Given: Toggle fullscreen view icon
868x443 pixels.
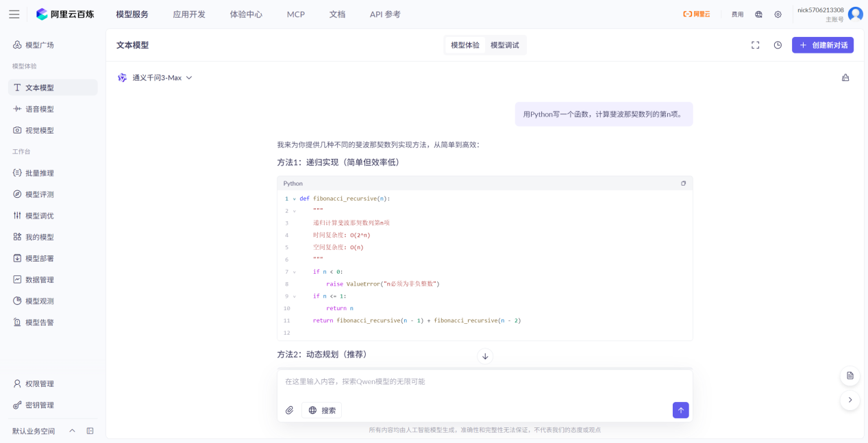Looking at the screenshot, I should pos(756,45).
